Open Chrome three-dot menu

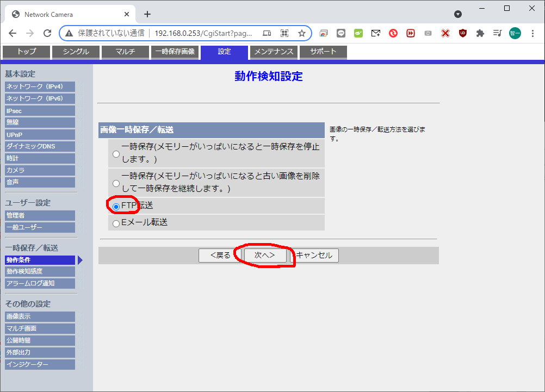point(532,33)
